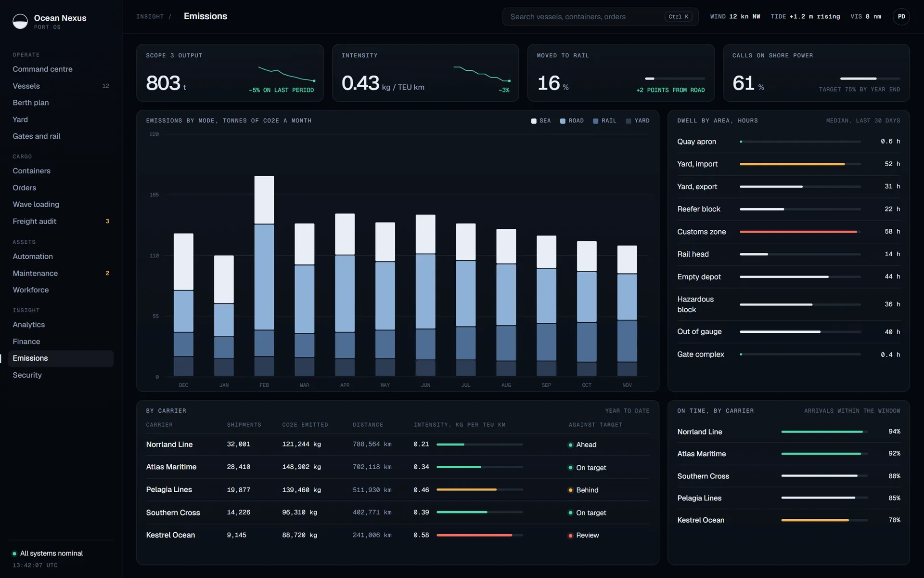Toggle the RAIL legend entry
924x578 pixels.
coord(604,121)
